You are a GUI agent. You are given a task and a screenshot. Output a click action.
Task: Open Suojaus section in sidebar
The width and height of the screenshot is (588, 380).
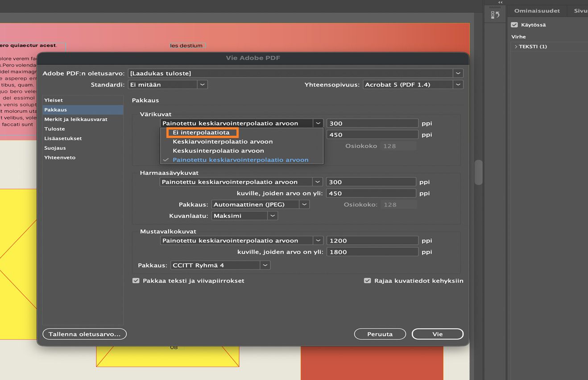coord(83,148)
